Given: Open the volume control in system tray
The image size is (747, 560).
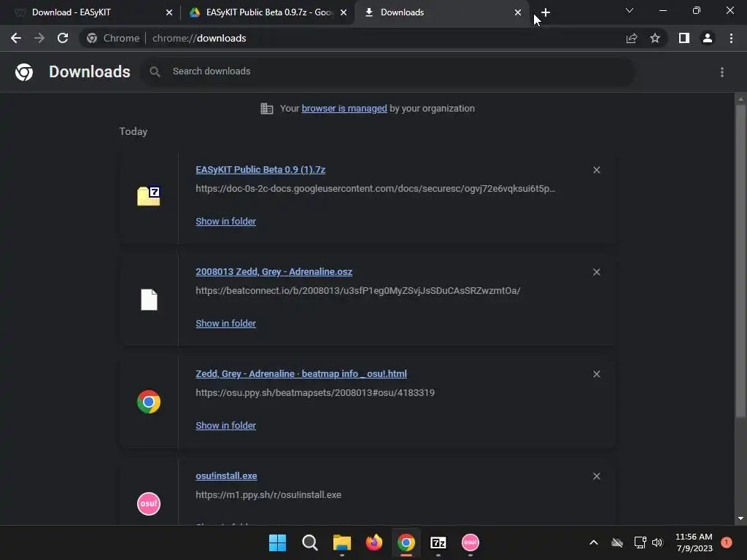Looking at the screenshot, I should (x=657, y=542).
